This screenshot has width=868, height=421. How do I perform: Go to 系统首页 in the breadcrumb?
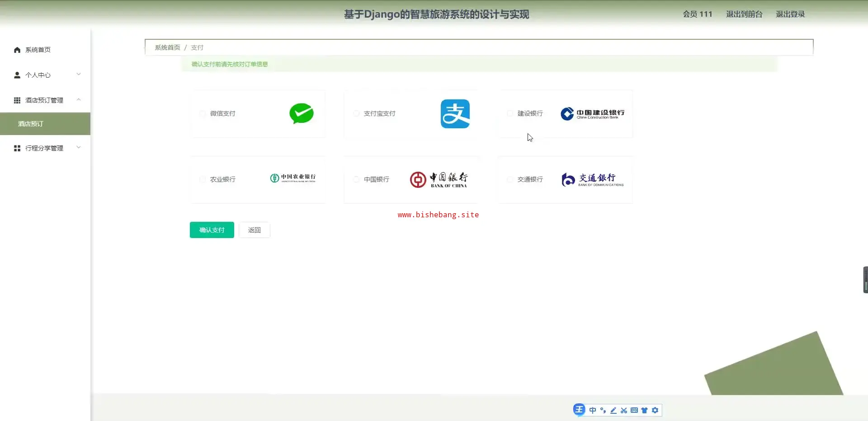pyautogui.click(x=167, y=47)
